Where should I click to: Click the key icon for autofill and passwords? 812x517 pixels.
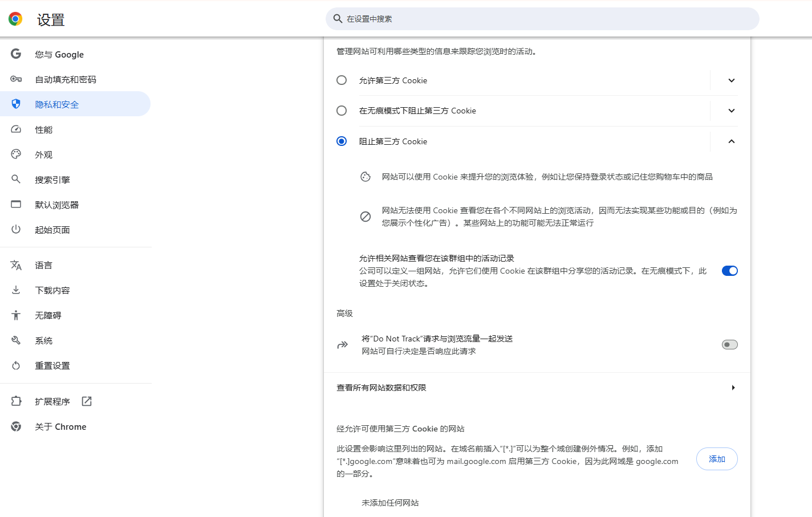pos(16,79)
